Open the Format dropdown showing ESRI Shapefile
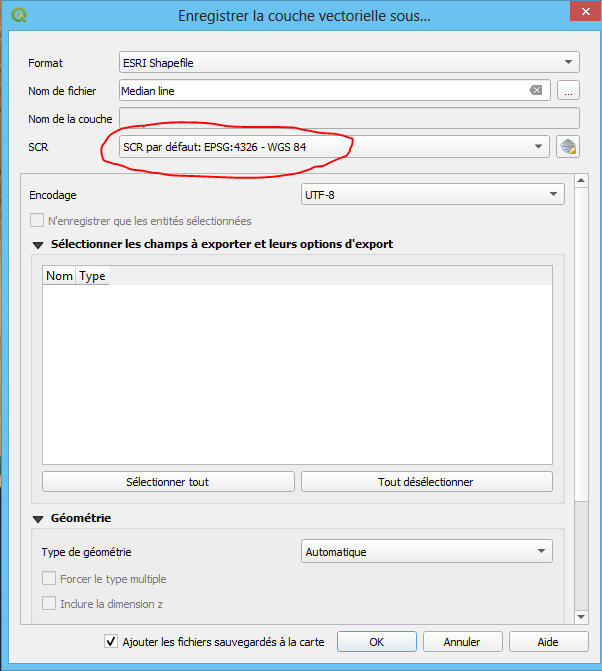The image size is (602, 671). coord(349,63)
